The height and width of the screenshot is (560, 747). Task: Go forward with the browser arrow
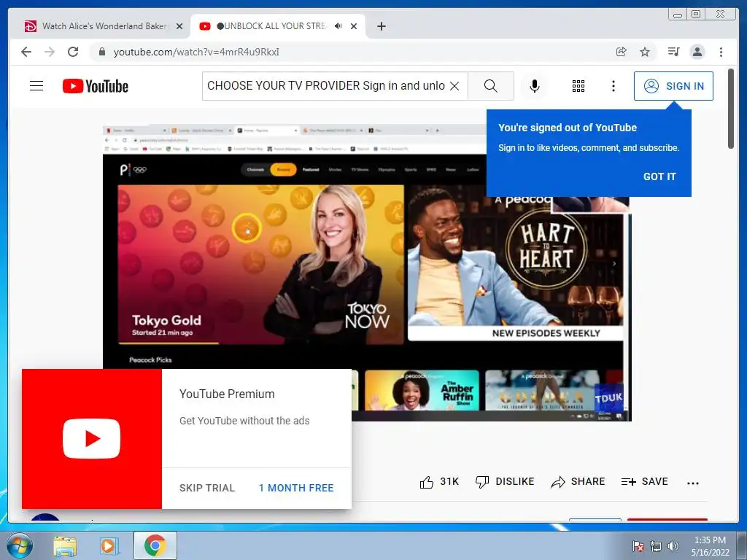[x=50, y=52]
